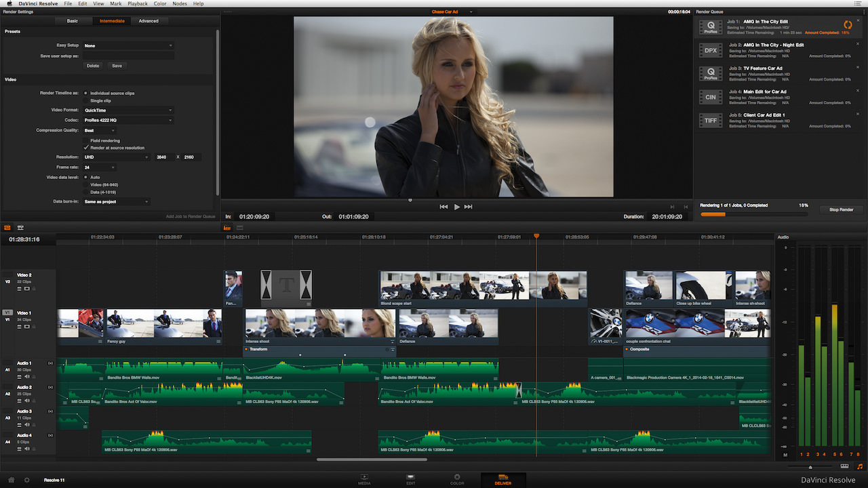Go to the Media page

point(364,479)
